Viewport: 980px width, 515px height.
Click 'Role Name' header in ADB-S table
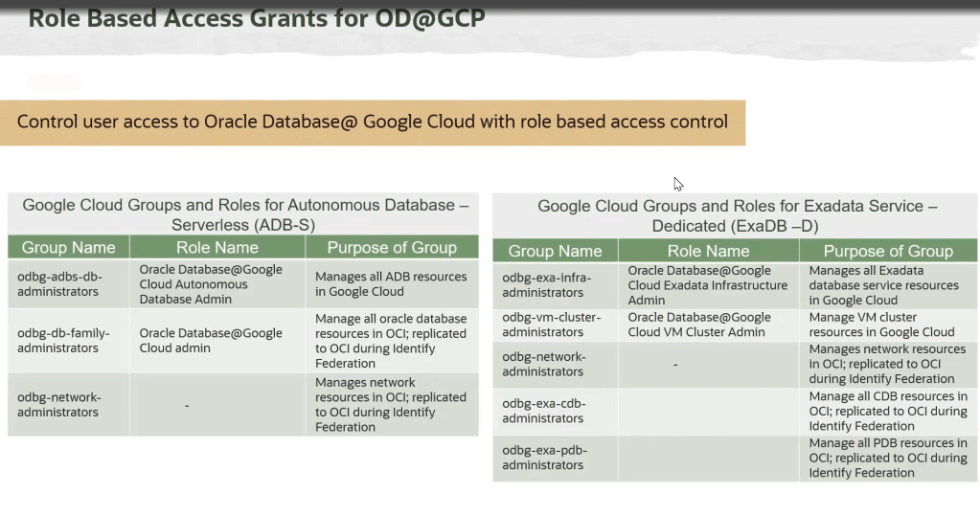(x=217, y=248)
